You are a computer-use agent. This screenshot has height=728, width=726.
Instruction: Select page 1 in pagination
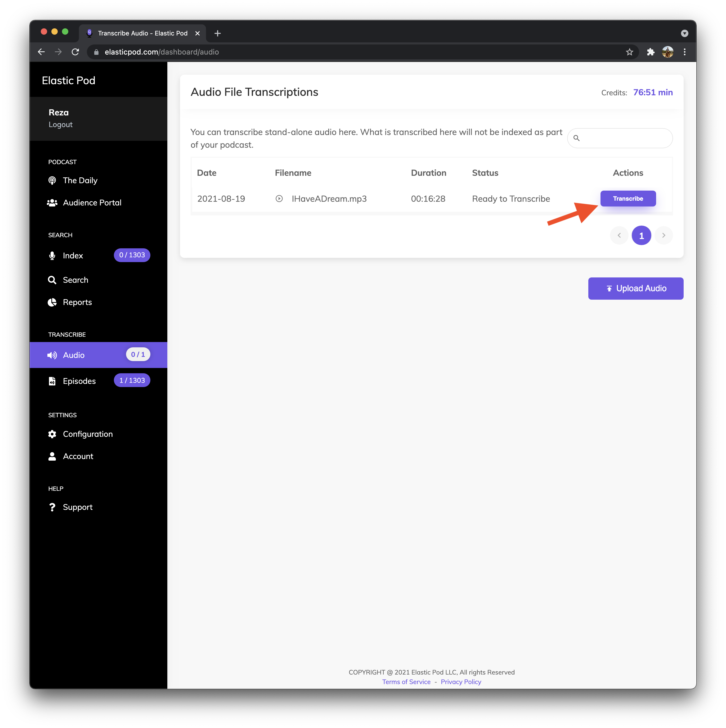(x=642, y=236)
